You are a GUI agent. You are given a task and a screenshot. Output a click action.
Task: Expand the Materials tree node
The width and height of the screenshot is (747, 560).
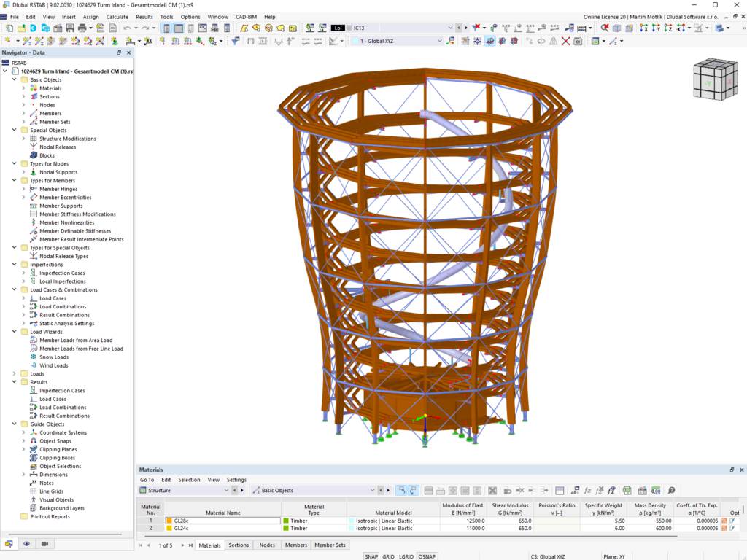[23, 88]
